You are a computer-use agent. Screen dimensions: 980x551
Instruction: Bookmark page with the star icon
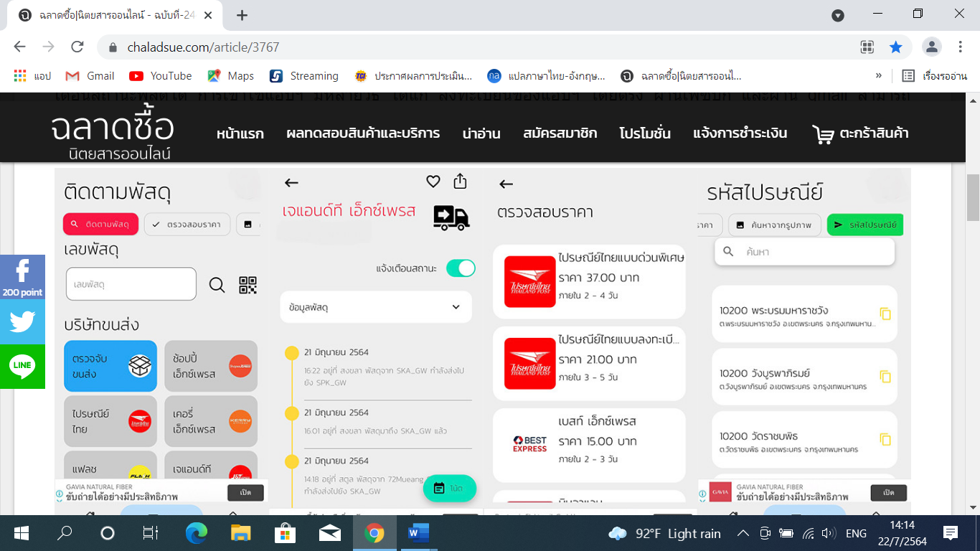coord(895,47)
